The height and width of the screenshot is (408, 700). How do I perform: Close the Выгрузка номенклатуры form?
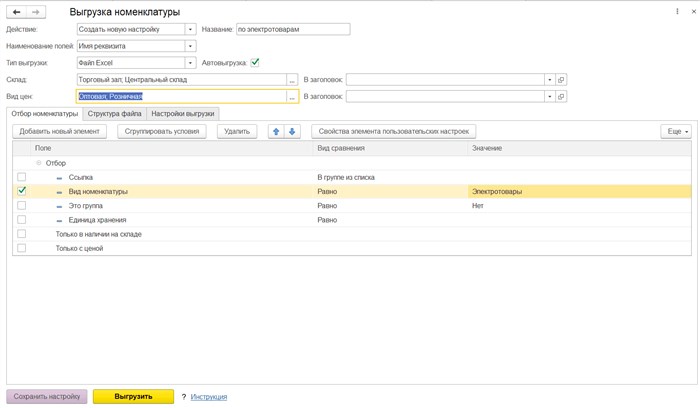click(x=693, y=12)
